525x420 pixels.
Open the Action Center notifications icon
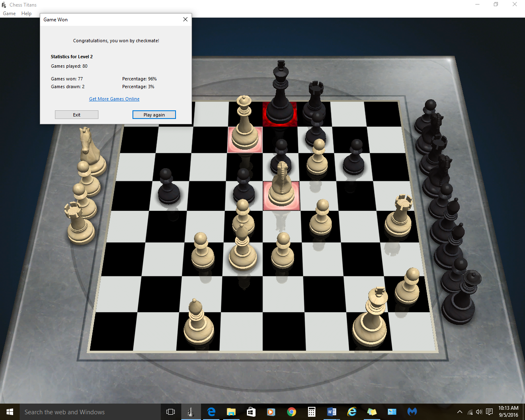click(x=489, y=412)
